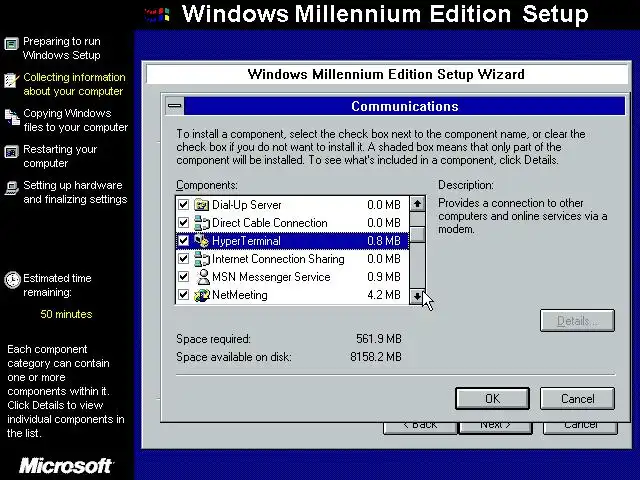Click the 8158.2 MB space available value
Image resolution: width=640 pixels, height=480 pixels.
coord(376,357)
